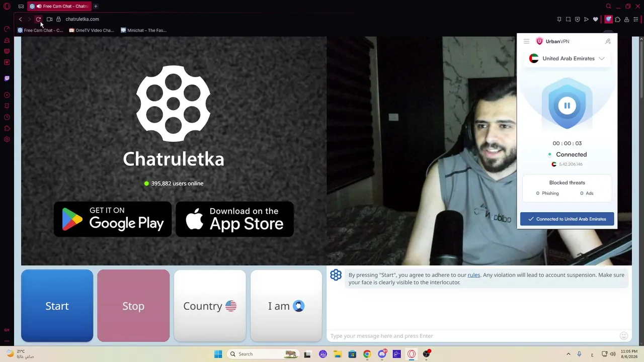Viewport: 644px width, 362px height.
Task: Expand the United Arab Emirates location dropdown
Action: (x=567, y=58)
